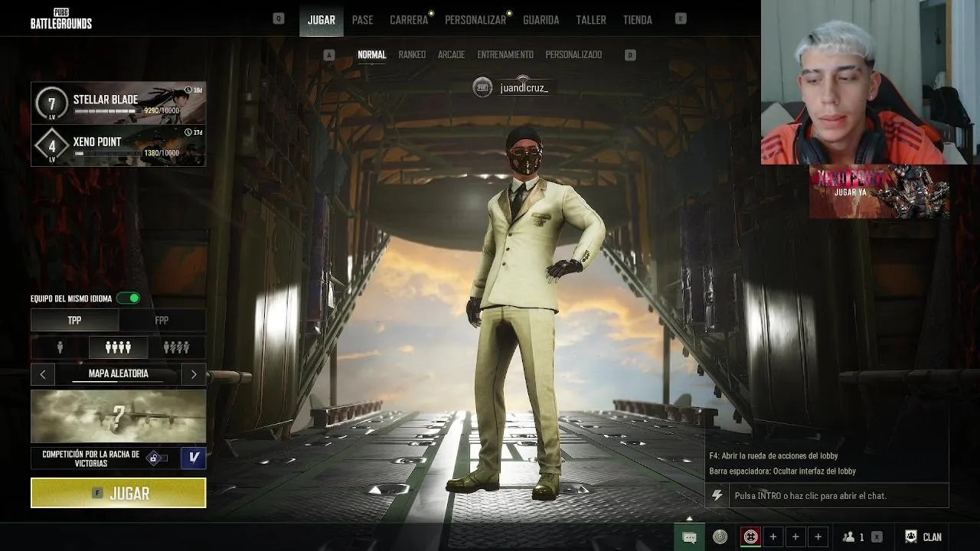980x551 pixels.
Task: Click the level 4 Xeno Point diamond badge
Action: point(52,145)
